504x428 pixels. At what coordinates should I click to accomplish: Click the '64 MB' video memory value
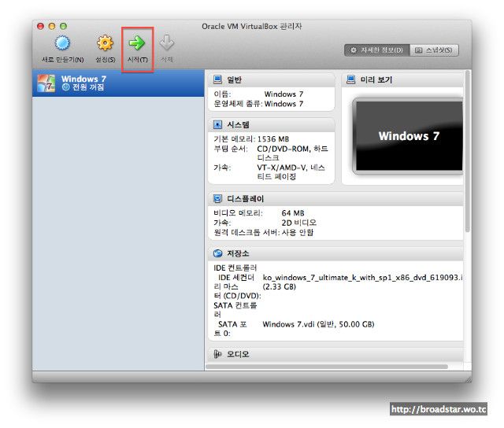(293, 213)
